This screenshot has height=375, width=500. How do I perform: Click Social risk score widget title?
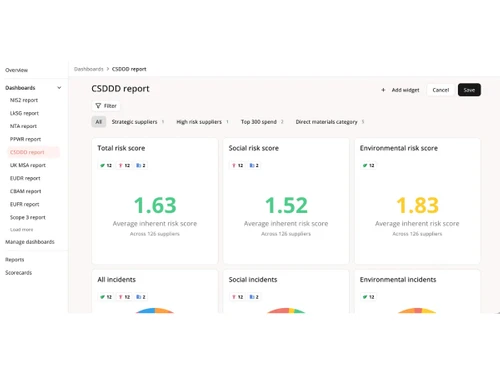[x=254, y=148]
